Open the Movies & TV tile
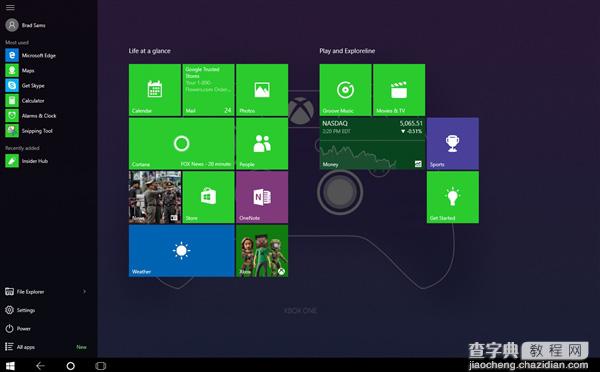 click(x=399, y=90)
